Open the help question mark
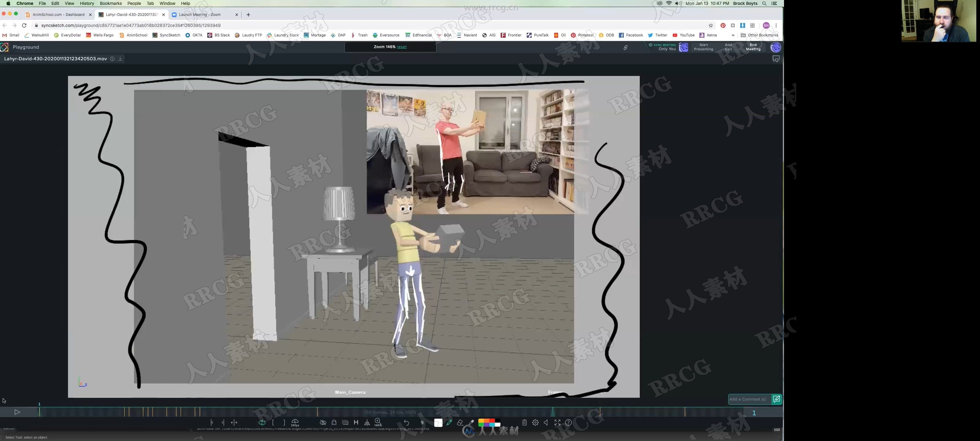 click(x=568, y=422)
